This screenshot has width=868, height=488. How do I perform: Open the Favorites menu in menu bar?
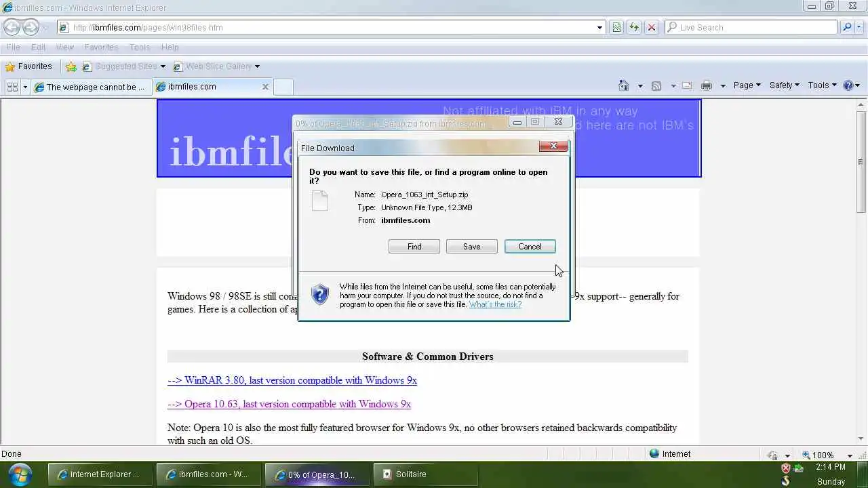[101, 47]
